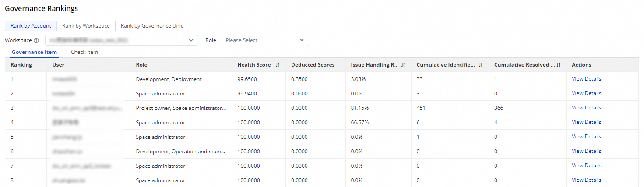This screenshot has height=187, width=644.
Task: Click the Workspace help question mark icon
Action: (x=36, y=40)
